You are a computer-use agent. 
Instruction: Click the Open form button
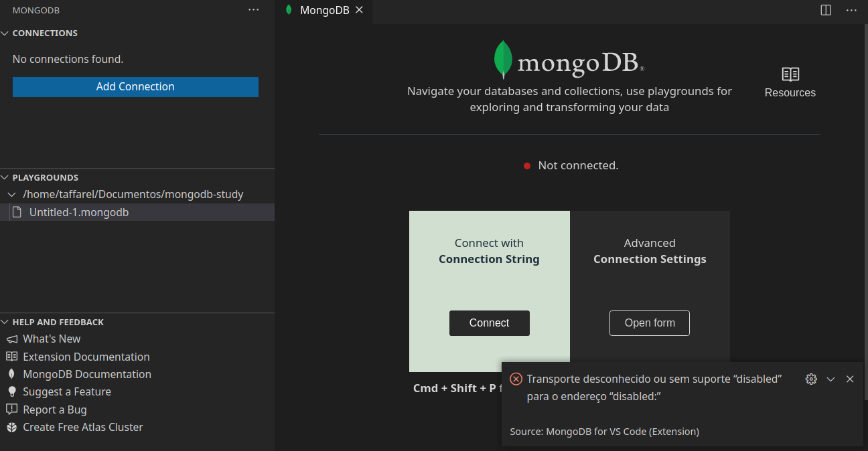pos(649,323)
